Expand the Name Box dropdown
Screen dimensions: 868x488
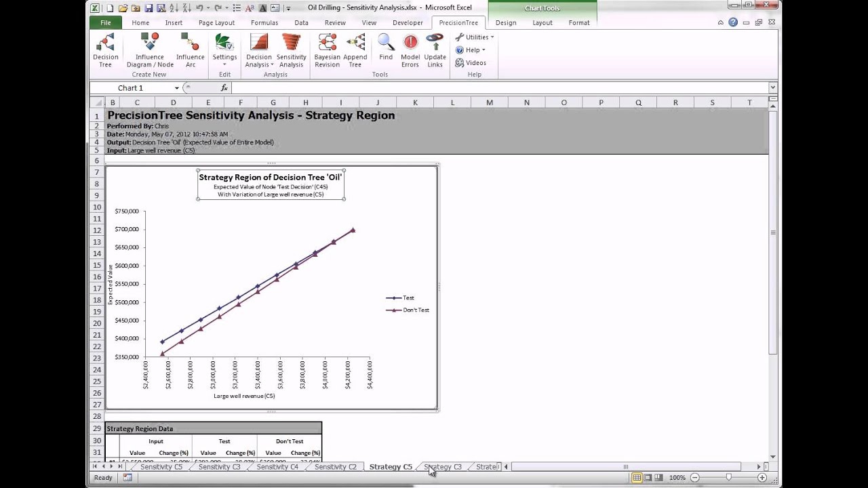coord(176,88)
